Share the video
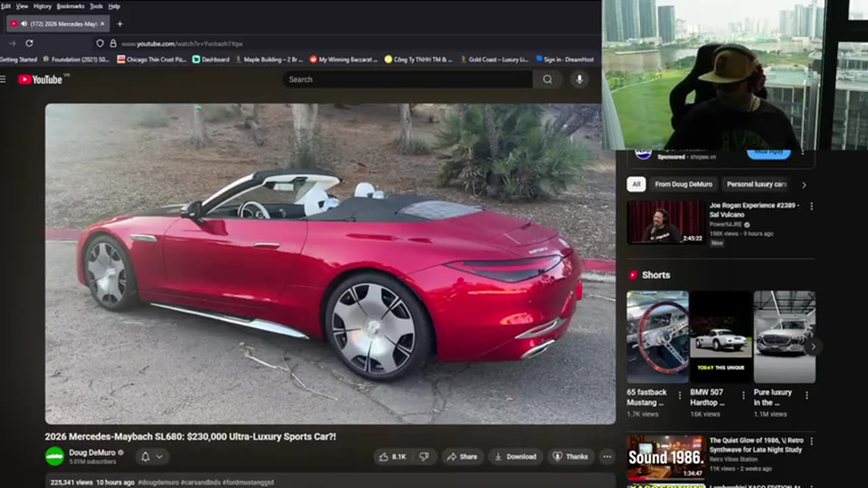868x488 pixels. tap(462, 457)
